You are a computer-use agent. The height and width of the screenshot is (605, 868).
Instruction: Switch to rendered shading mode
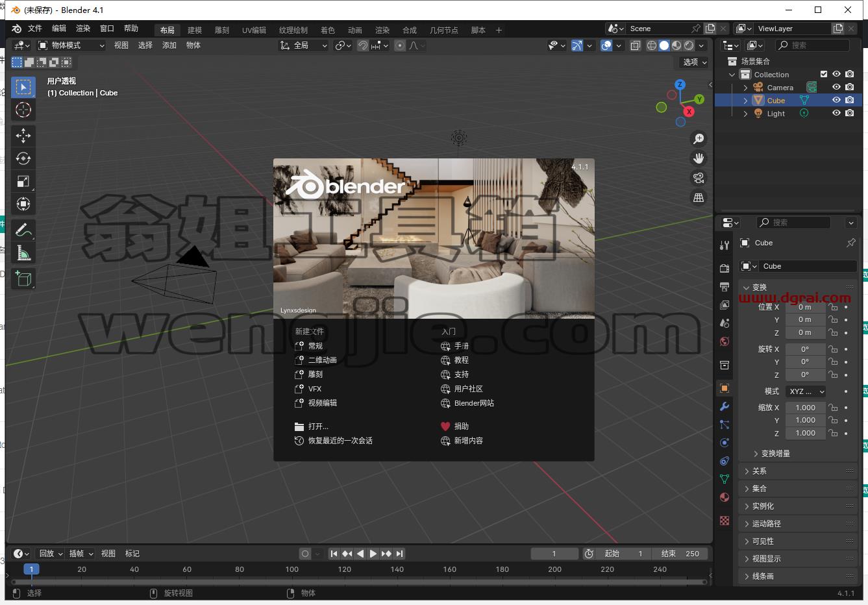click(689, 45)
